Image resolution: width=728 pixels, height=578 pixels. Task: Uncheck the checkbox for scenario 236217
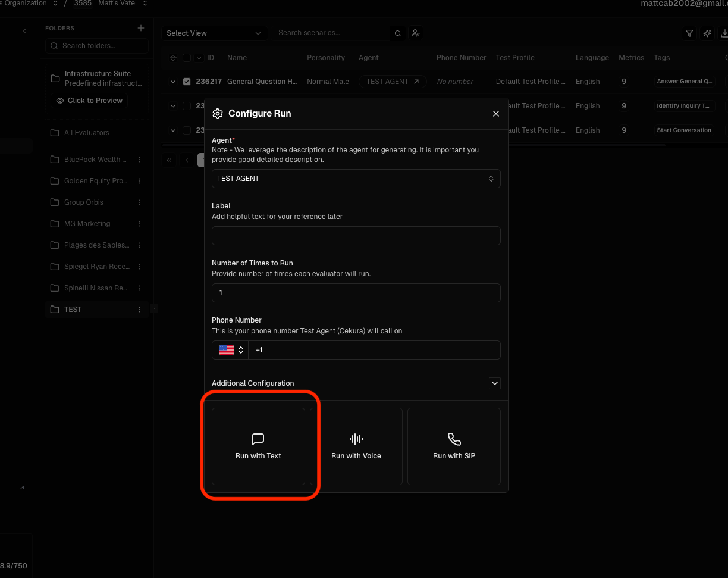point(187,82)
